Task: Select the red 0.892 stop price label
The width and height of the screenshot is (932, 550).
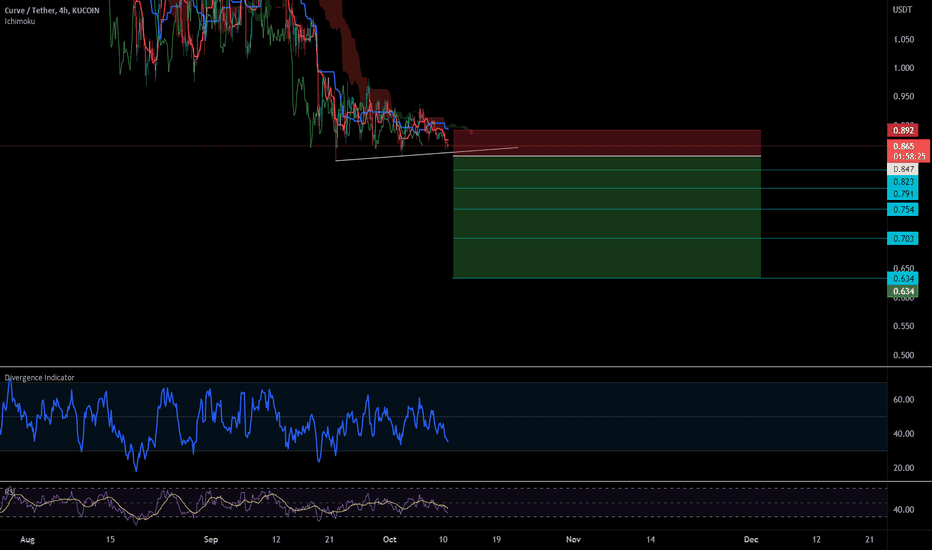Action: click(x=902, y=130)
